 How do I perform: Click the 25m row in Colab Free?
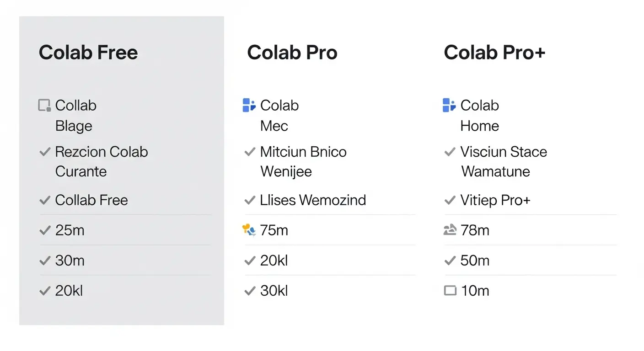point(70,230)
